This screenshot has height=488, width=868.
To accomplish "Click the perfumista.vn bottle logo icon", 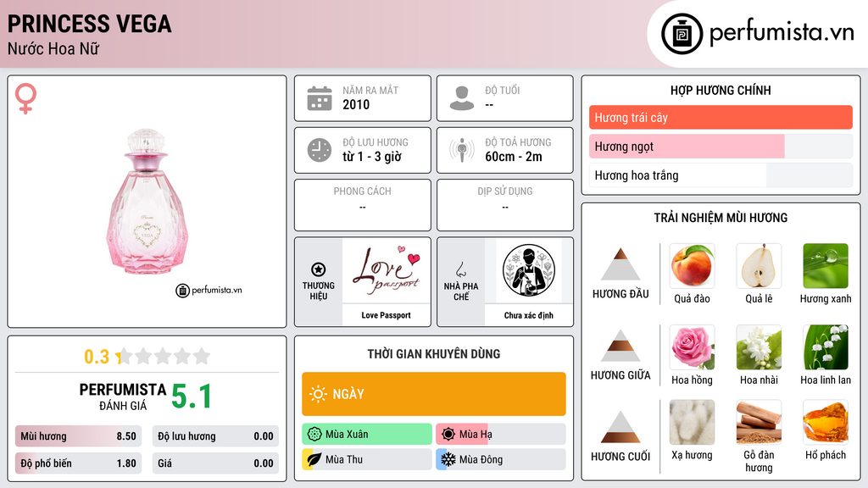I will [x=682, y=34].
